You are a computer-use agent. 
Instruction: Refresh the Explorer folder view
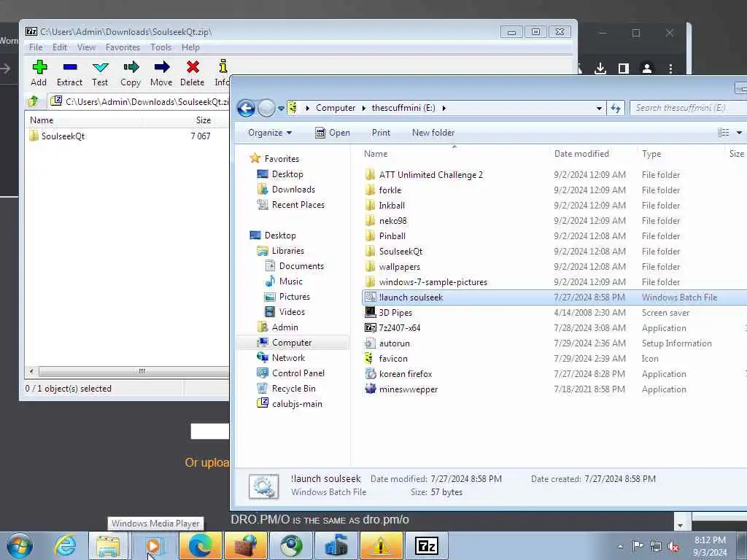click(x=616, y=108)
